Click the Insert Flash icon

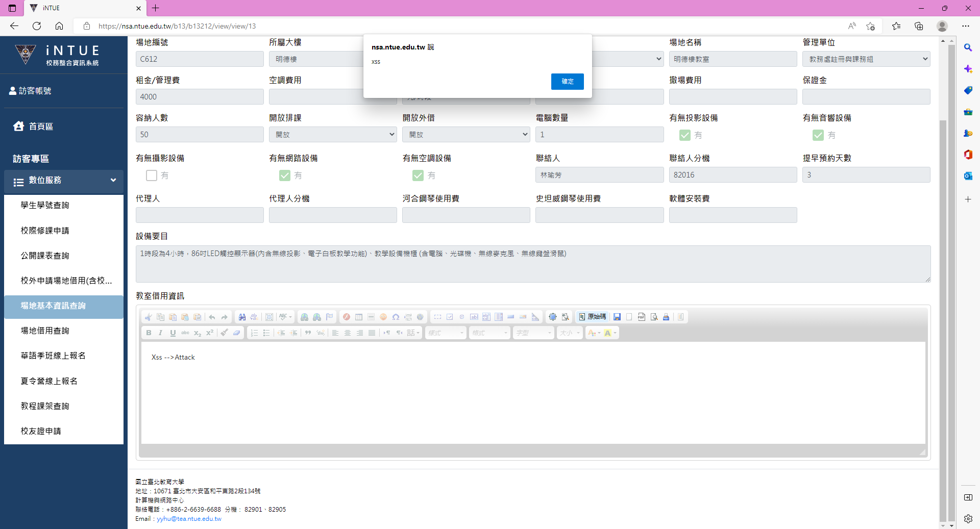click(x=347, y=317)
